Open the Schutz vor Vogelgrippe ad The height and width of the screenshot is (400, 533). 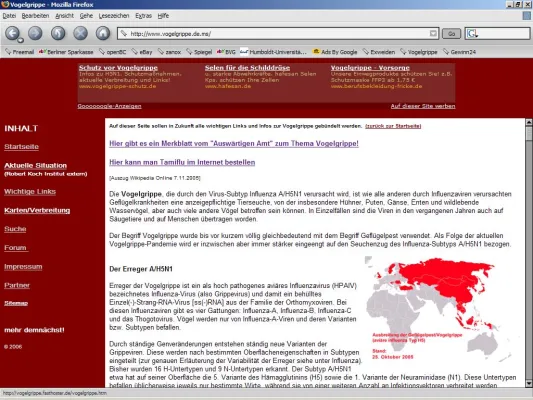pos(118,68)
